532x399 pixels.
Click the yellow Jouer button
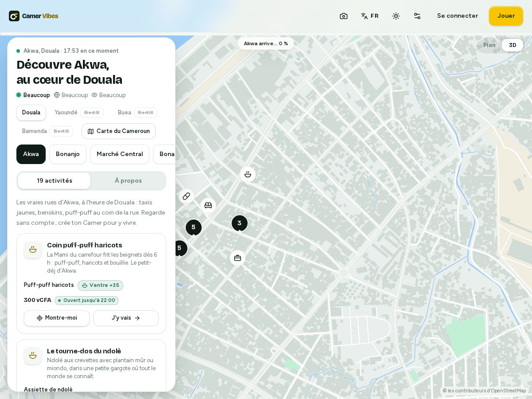(x=506, y=16)
